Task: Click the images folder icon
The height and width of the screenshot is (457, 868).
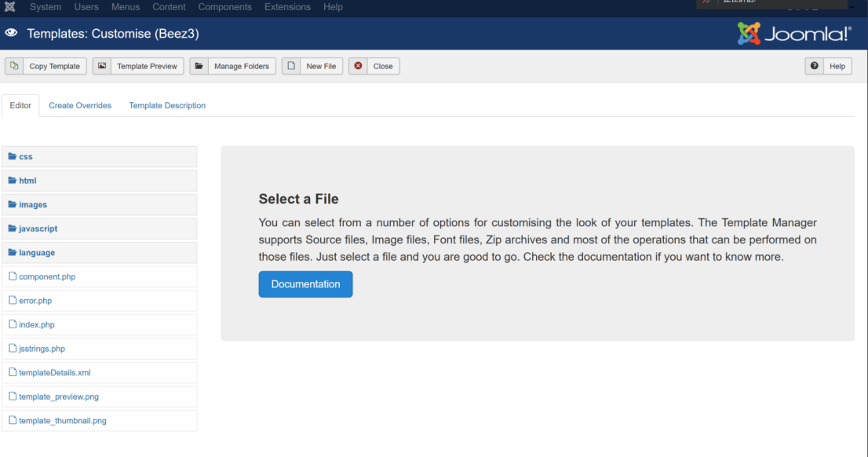Action: (x=13, y=204)
